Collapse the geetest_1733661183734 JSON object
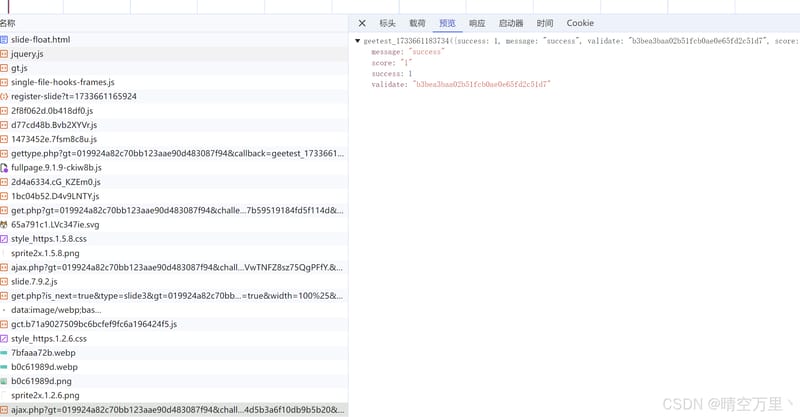The height and width of the screenshot is (417, 800). point(358,41)
